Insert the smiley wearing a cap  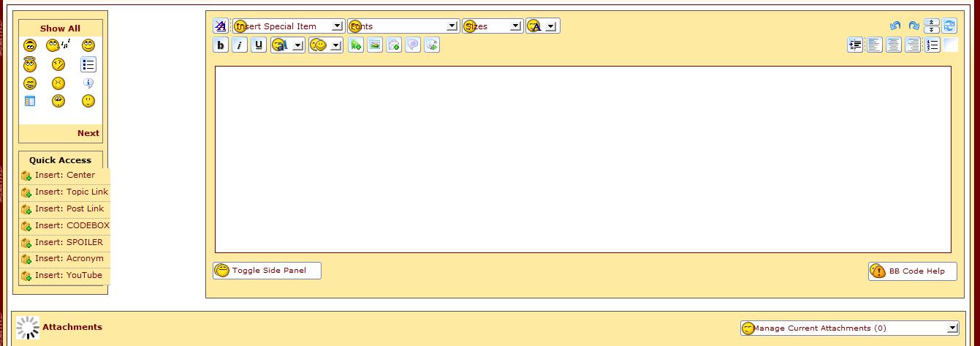[30, 45]
